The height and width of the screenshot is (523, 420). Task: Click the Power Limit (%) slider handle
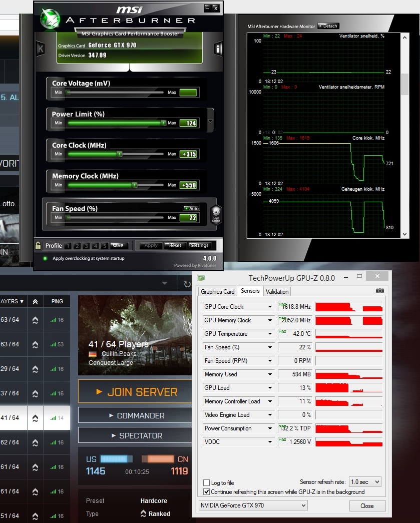164,123
